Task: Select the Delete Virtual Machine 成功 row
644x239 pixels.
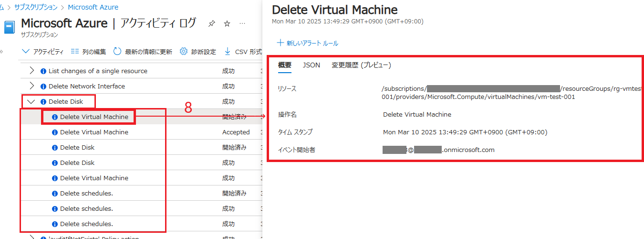Action: pos(141,178)
